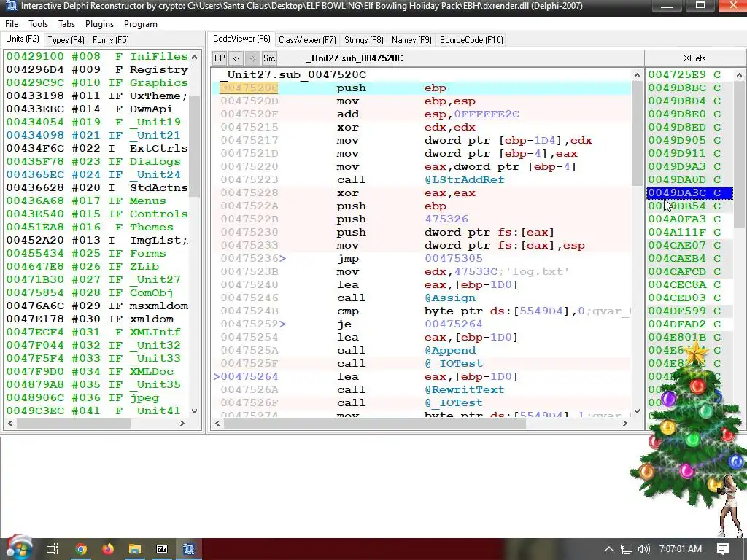The image size is (747, 560).
Task: Switch to the CodeViewer (F6) tab
Action: point(241,39)
